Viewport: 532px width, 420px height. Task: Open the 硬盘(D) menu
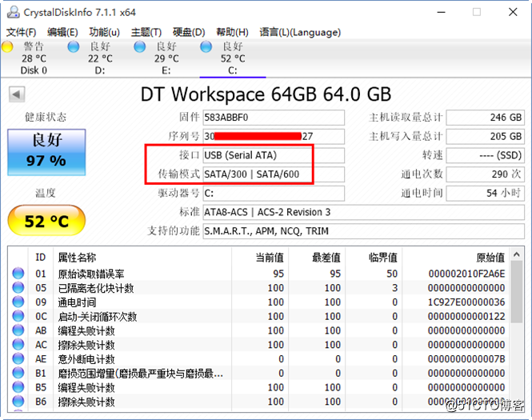click(x=189, y=32)
